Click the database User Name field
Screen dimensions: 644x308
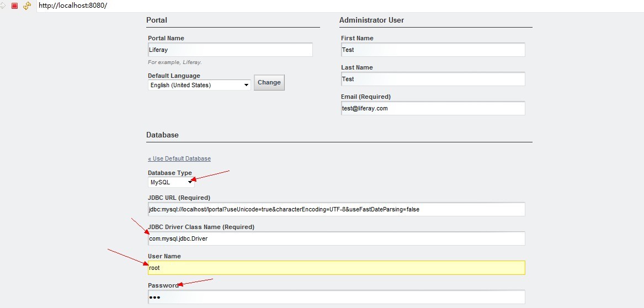click(336, 268)
